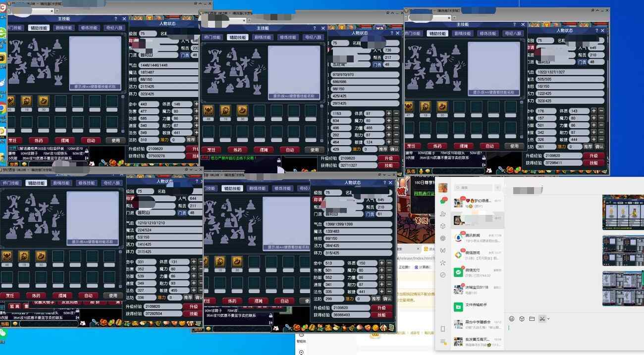The image size is (644, 355).
Task: Click help ? icon of top-left 主技能 panel
Action: [115, 19]
